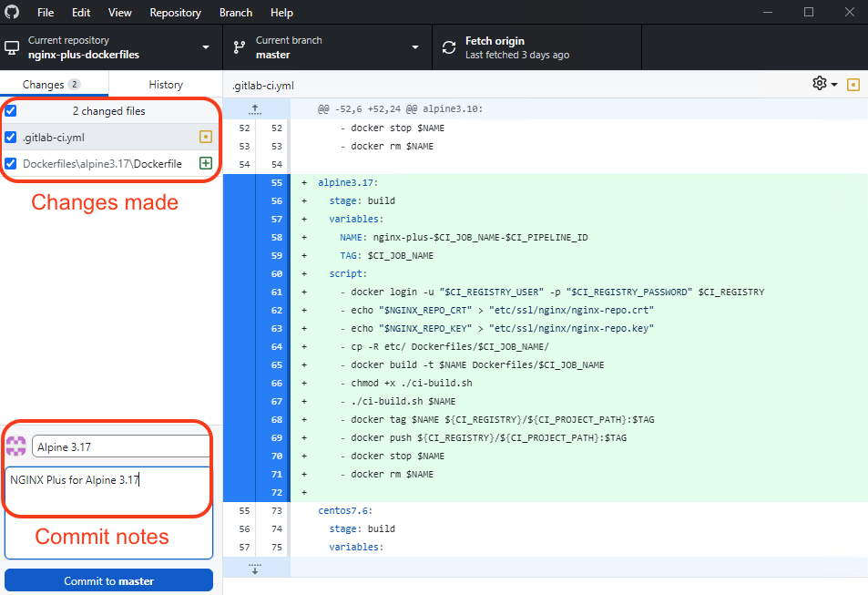This screenshot has height=595, width=868.
Task: Click the 'alpine3.17:' added line text
Action: click(x=348, y=182)
